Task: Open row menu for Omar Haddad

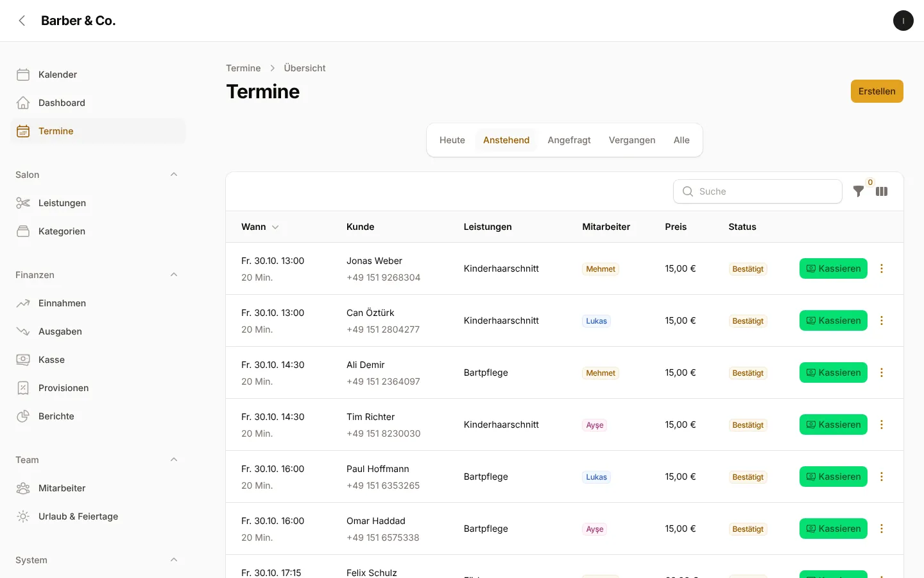Action: coord(882,529)
